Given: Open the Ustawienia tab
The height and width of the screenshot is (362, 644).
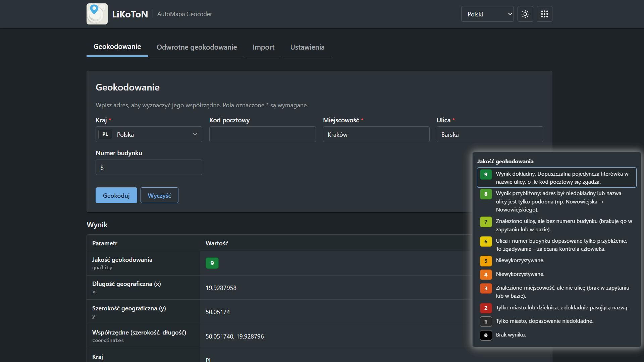Looking at the screenshot, I should [x=307, y=47].
